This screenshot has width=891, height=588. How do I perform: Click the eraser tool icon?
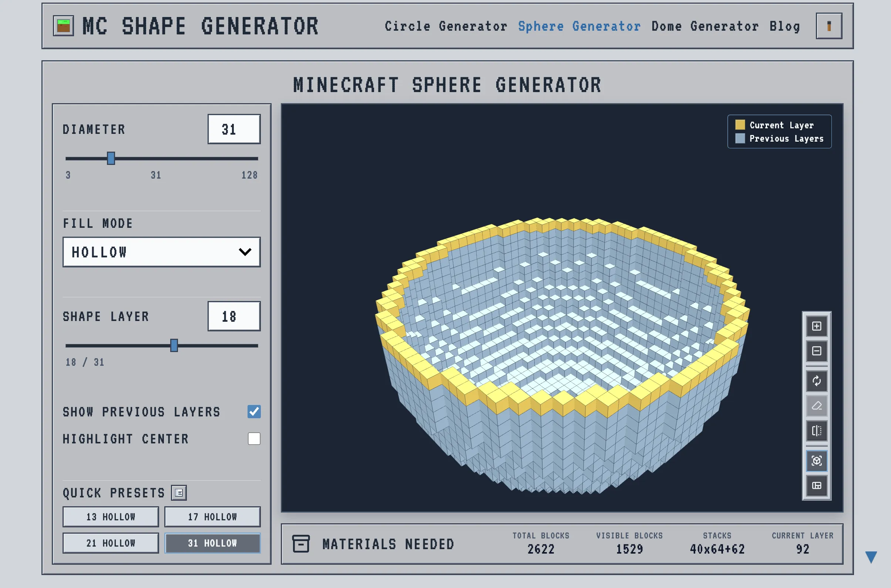tap(816, 406)
